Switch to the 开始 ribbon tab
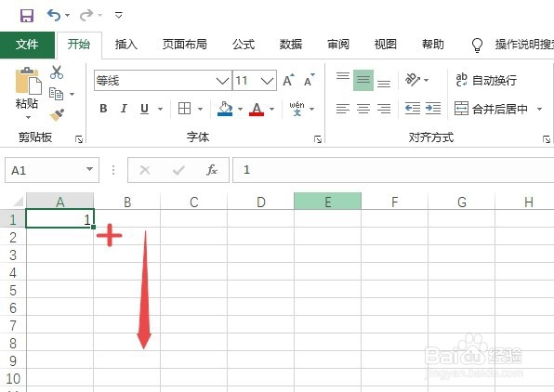554x392 pixels. (x=79, y=45)
